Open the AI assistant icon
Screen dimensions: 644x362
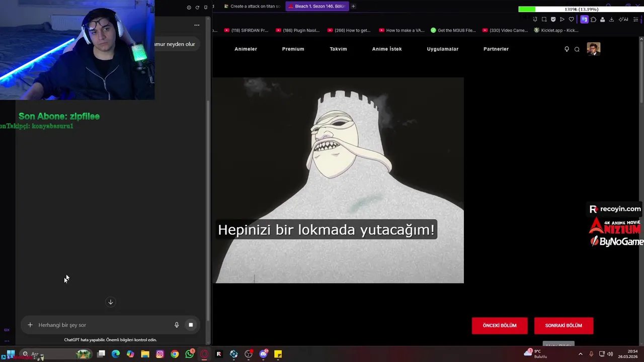point(623,20)
